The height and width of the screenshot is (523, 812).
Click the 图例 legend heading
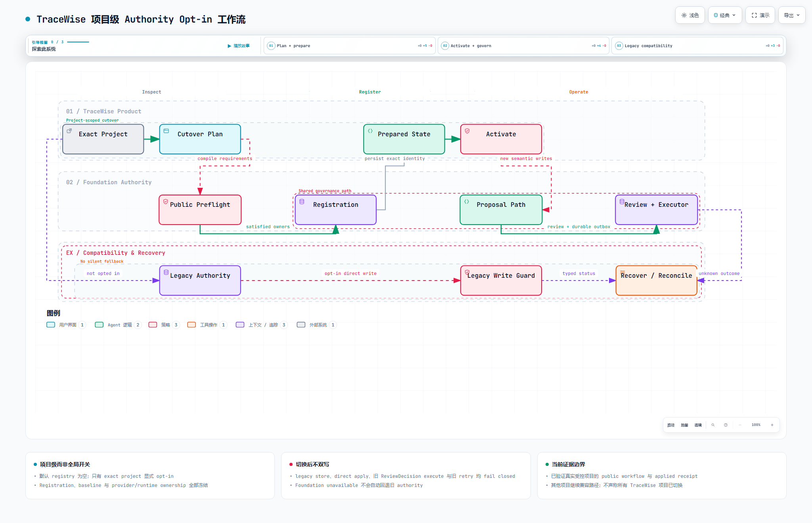(x=54, y=313)
